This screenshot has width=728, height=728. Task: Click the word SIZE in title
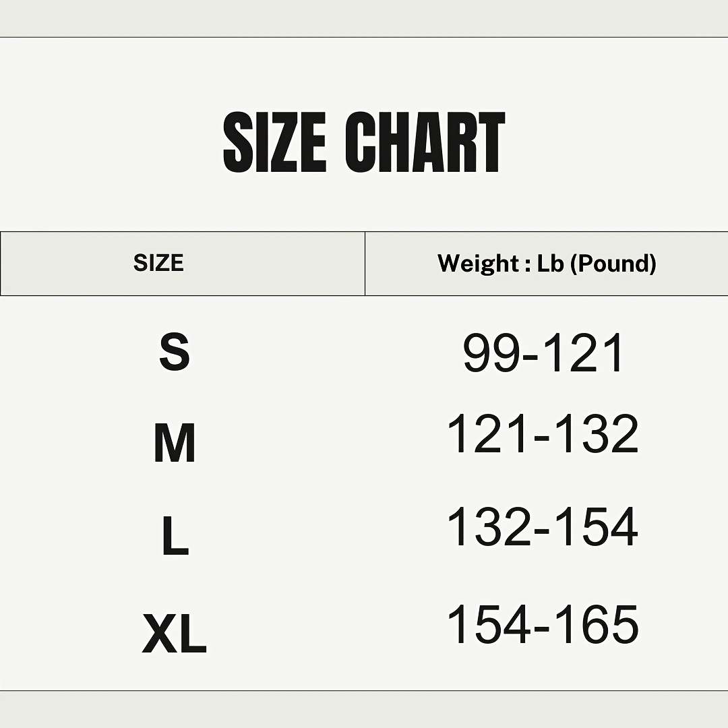point(274,142)
